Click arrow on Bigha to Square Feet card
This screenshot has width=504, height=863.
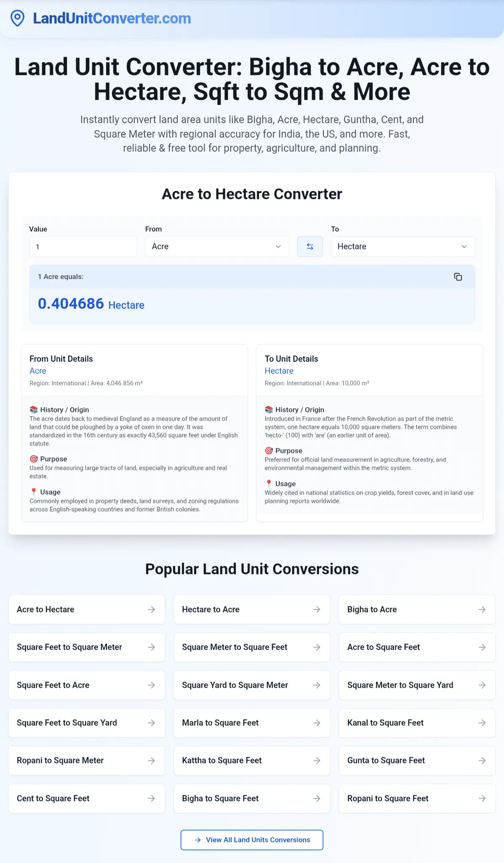click(317, 799)
